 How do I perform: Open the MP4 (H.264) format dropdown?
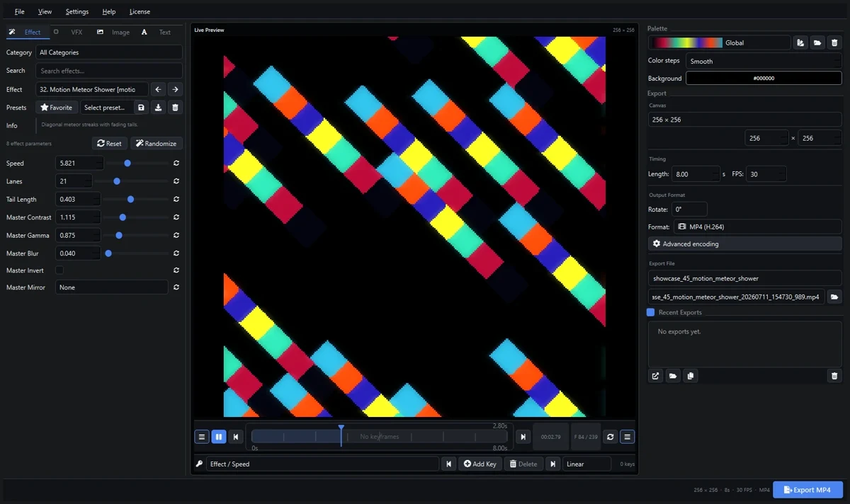pyautogui.click(x=757, y=227)
